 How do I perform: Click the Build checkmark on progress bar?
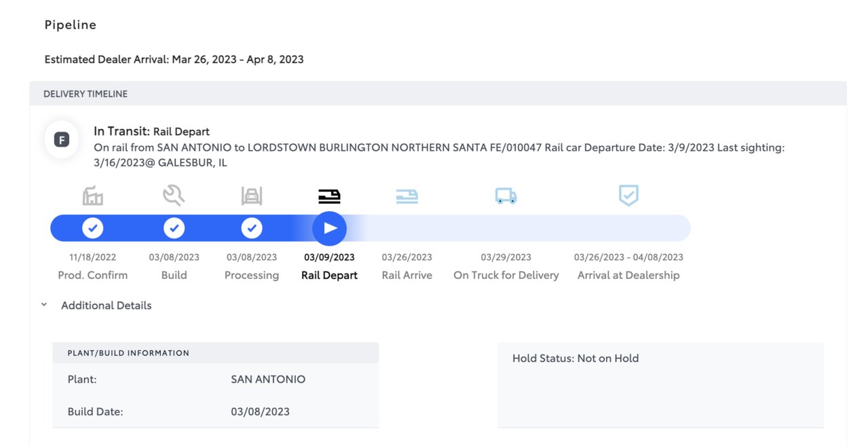pyautogui.click(x=174, y=228)
